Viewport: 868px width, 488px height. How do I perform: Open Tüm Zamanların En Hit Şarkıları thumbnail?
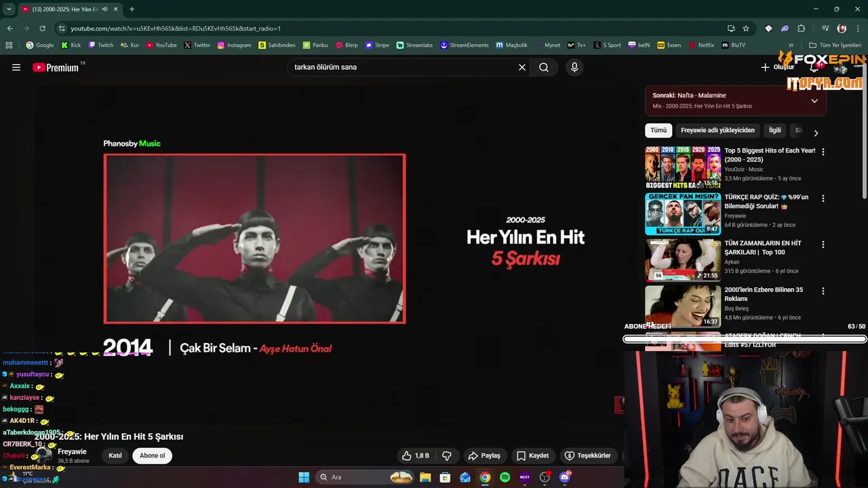click(683, 260)
